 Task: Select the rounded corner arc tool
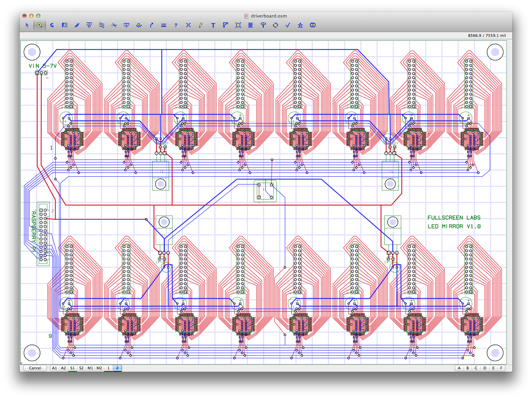coord(225,25)
